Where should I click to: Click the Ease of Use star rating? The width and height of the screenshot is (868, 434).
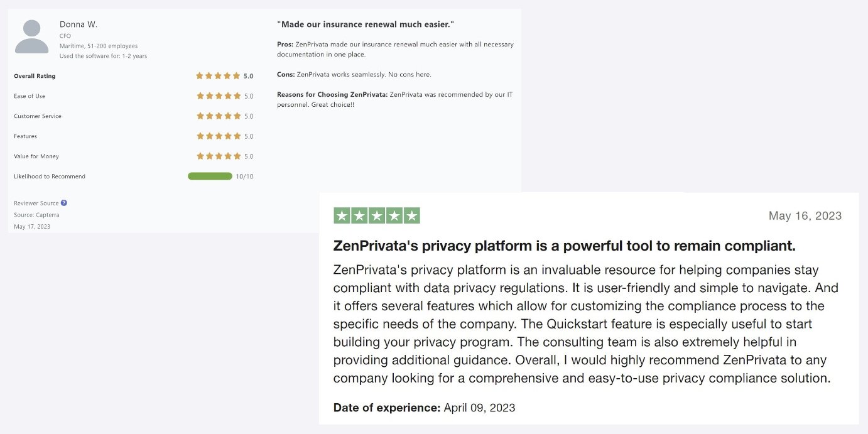[x=219, y=96]
